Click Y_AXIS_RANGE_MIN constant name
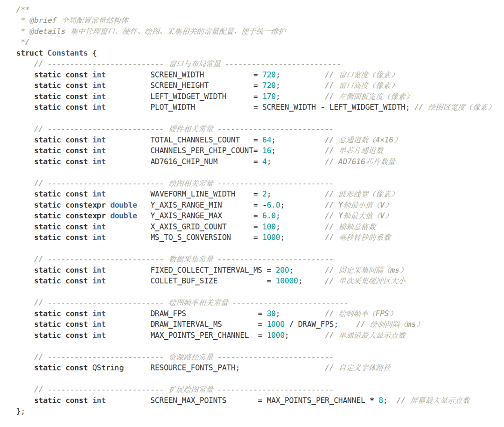504x427 pixels. click(186, 205)
